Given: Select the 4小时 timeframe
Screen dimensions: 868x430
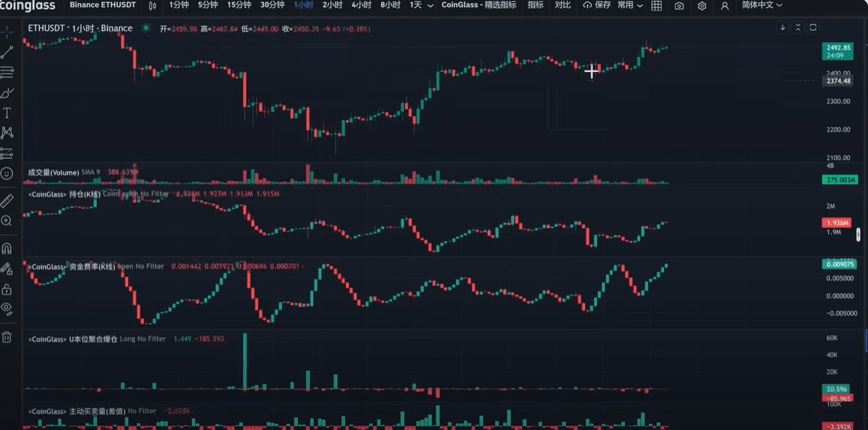Looking at the screenshot, I should (361, 5).
